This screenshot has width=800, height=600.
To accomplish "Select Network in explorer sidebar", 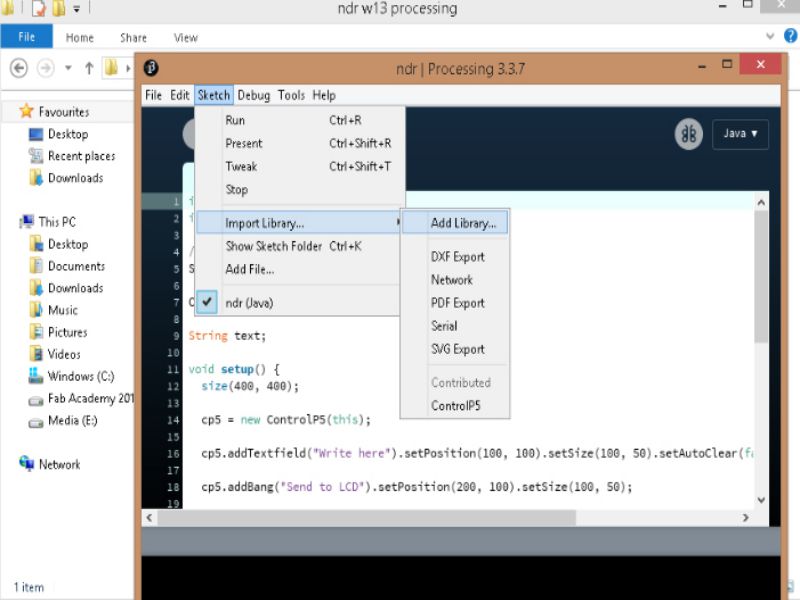I will pos(49,464).
